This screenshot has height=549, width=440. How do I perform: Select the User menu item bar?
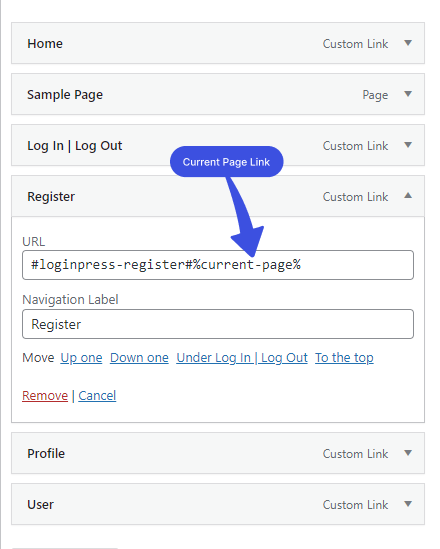click(x=218, y=504)
